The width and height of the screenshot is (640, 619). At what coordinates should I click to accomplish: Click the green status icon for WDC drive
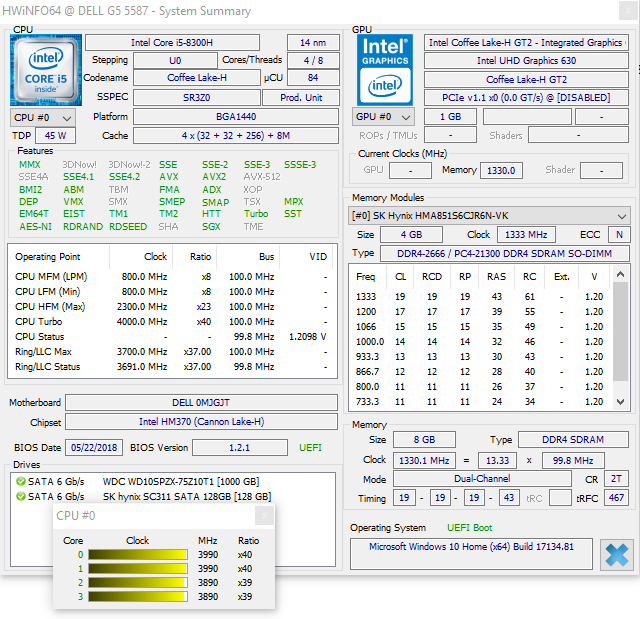point(20,481)
